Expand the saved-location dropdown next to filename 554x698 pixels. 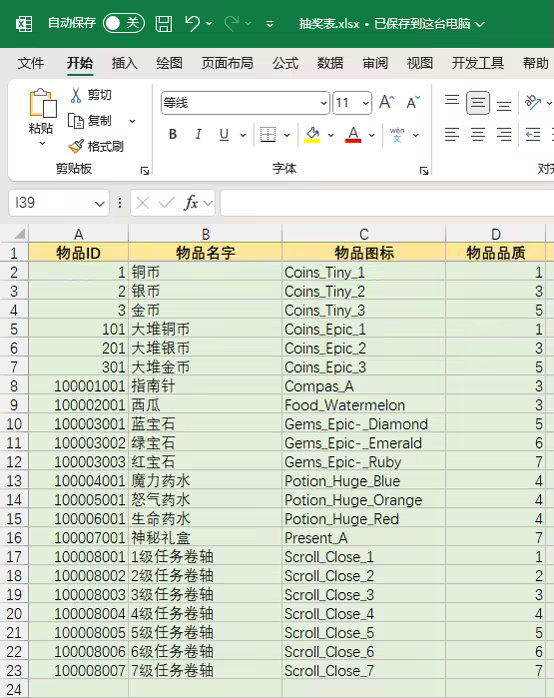click(x=480, y=24)
